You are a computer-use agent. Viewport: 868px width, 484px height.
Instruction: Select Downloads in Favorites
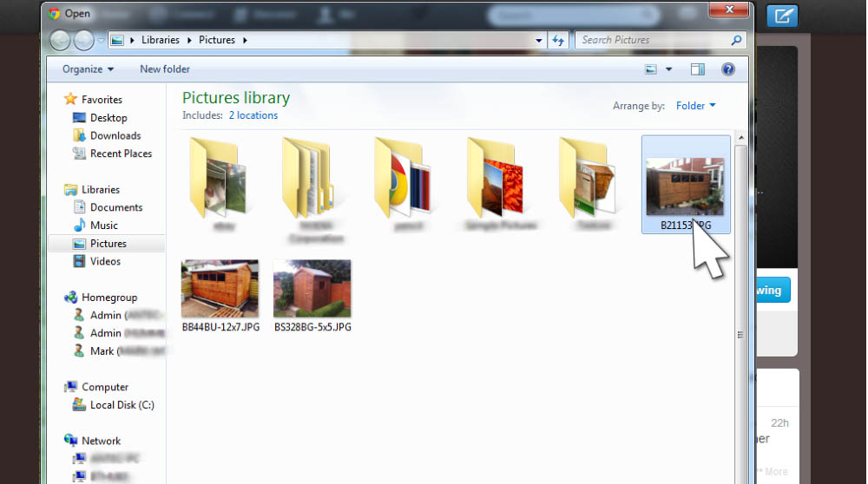click(115, 135)
